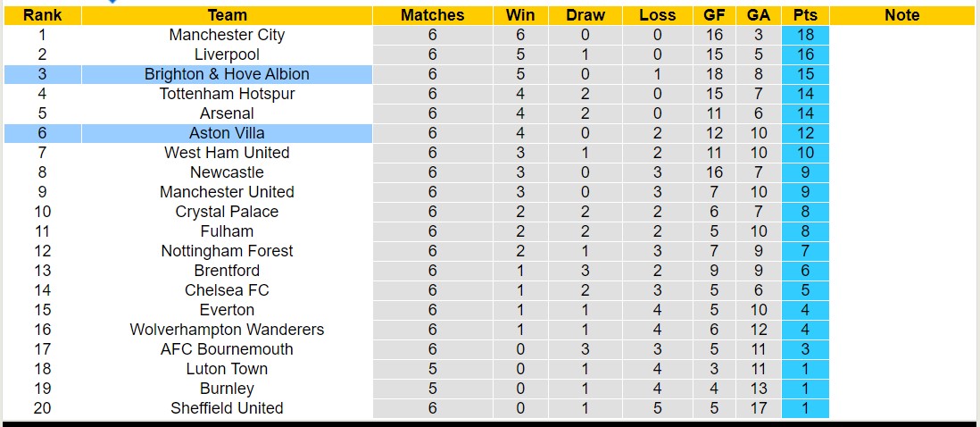Screen dimensions: 980x427
Task: Open Brighton & Hove Albion highlighted row
Action: click(x=227, y=74)
